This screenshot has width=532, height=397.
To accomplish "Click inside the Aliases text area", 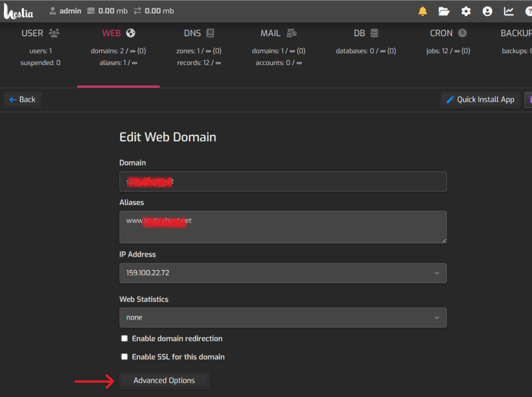I will coord(283,227).
